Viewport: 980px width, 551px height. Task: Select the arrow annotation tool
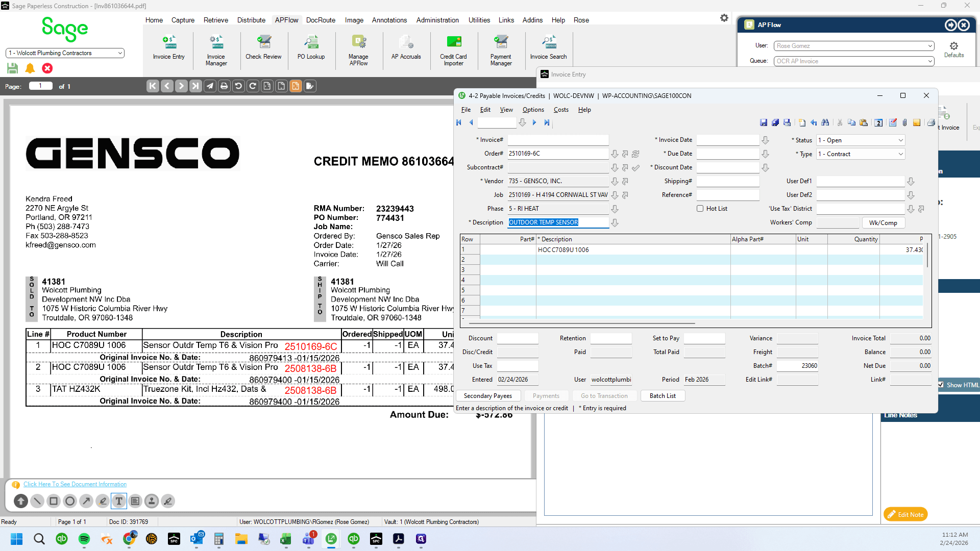[86, 501]
